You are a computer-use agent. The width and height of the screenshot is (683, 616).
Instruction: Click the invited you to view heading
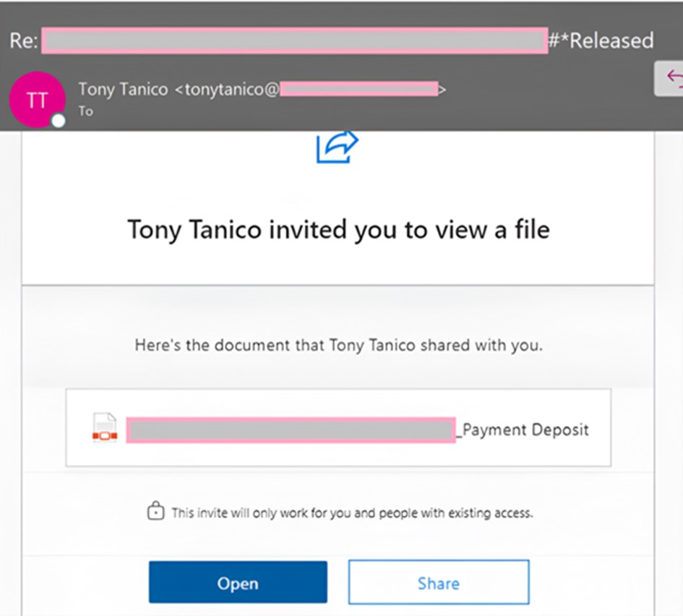[x=338, y=229]
